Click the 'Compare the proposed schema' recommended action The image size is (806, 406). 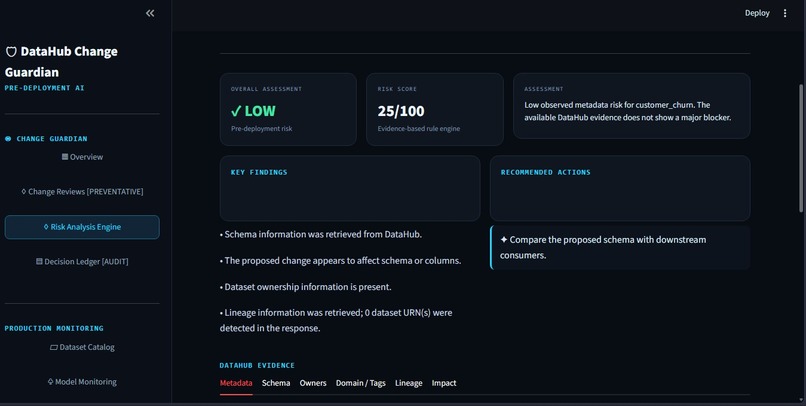[620, 247]
